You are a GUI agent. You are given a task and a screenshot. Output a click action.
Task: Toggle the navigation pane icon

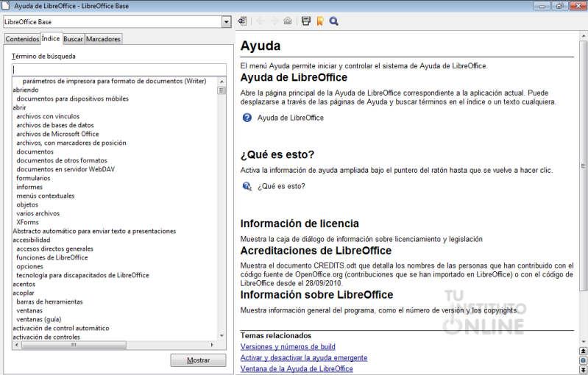tap(242, 21)
